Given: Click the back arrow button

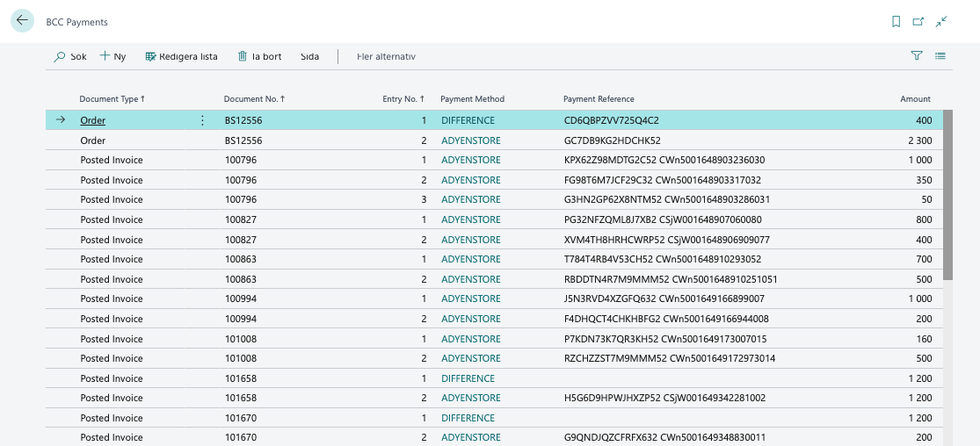Looking at the screenshot, I should click(22, 22).
